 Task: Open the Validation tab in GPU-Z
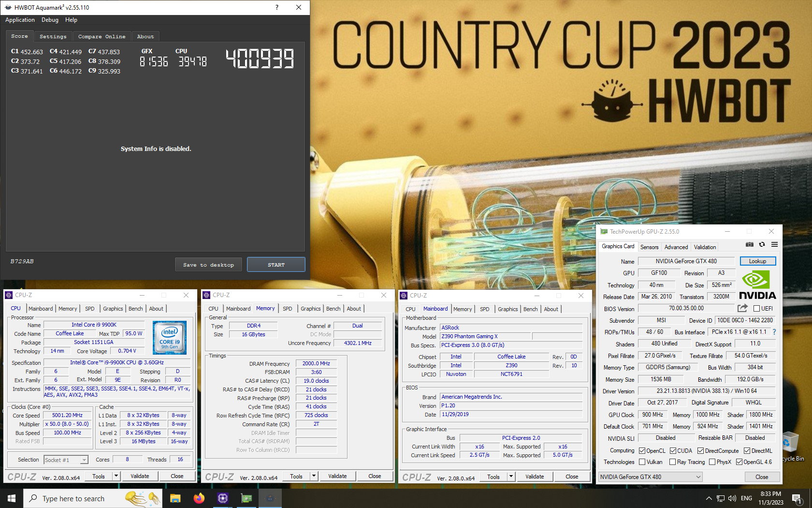click(x=705, y=247)
